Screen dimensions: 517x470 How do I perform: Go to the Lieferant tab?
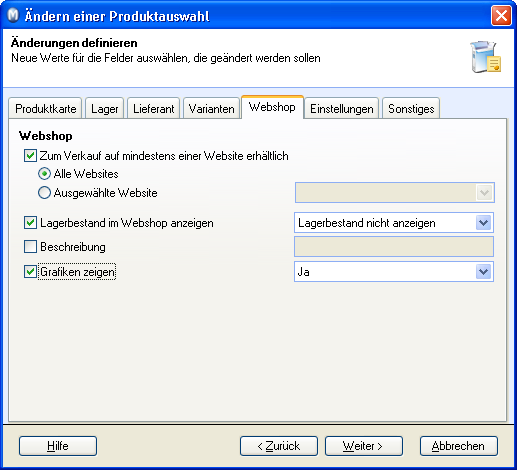pos(154,108)
